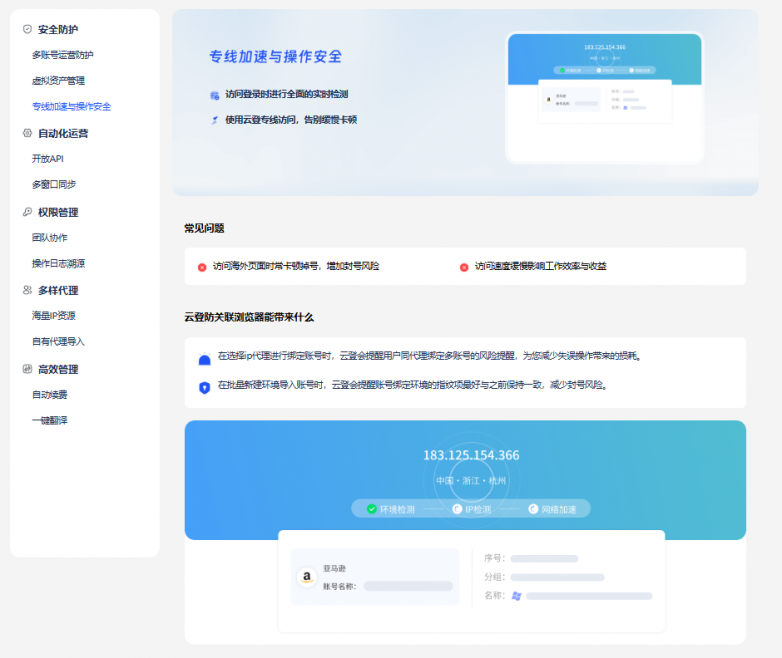Viewport: 782px width, 658px height.
Task: Click the green check icon beside 环境检测
Action: click(372, 509)
